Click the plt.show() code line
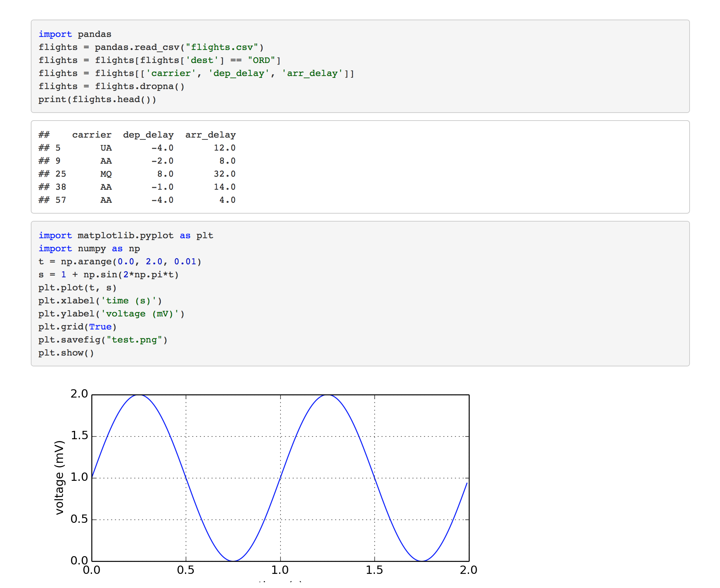 point(66,353)
